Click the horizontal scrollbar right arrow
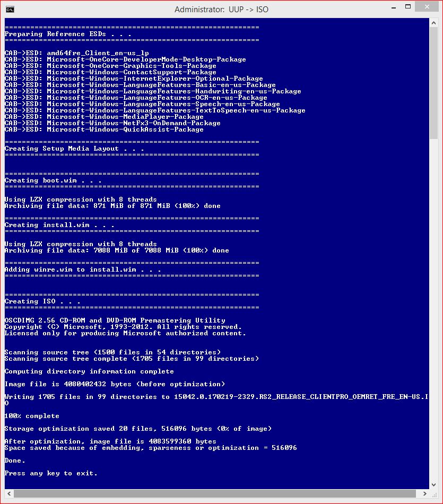Image resolution: width=443 pixels, height=504 pixels. pyautogui.click(x=424, y=493)
